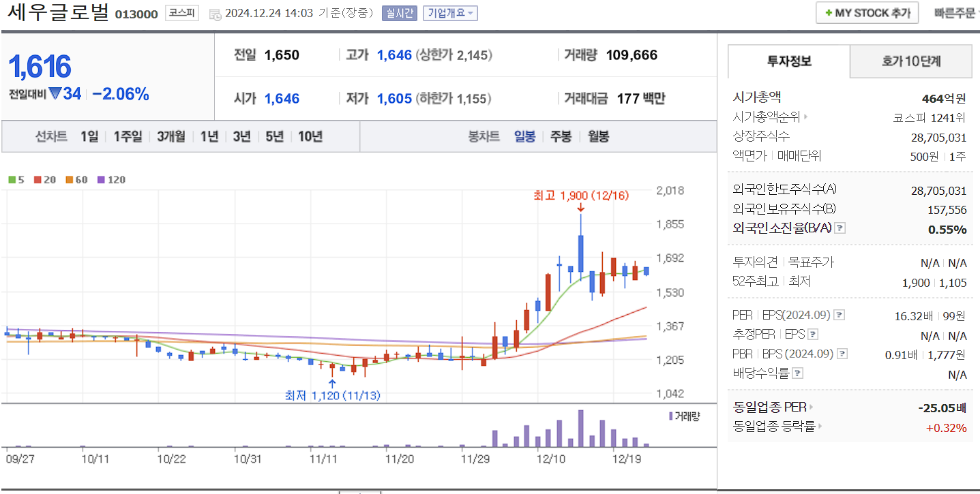Open the 외국인소진율(B/A) help icon

(840, 228)
